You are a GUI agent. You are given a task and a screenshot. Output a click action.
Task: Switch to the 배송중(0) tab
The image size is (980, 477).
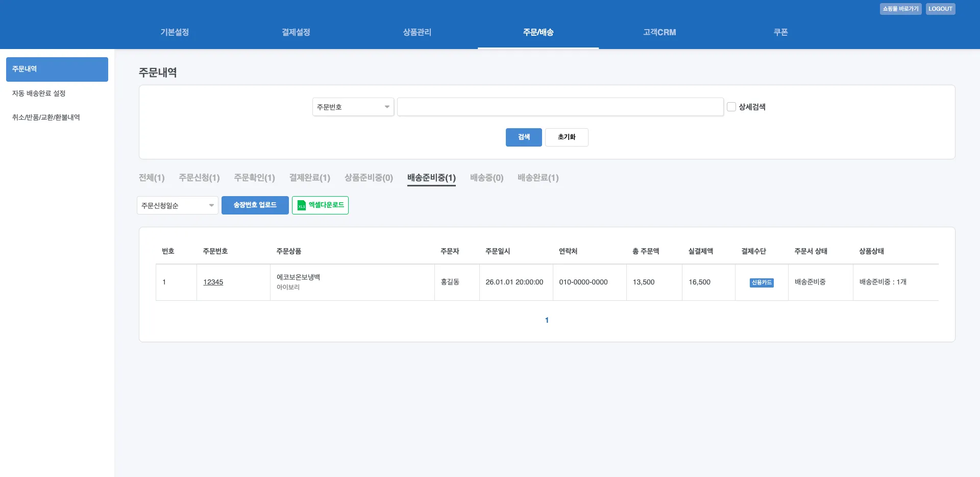(486, 178)
